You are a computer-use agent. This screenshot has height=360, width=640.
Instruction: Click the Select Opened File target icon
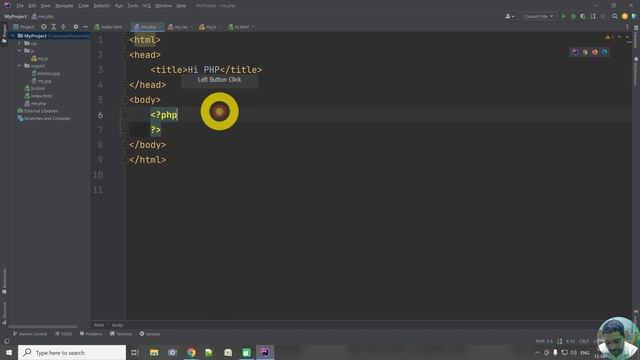44,27
